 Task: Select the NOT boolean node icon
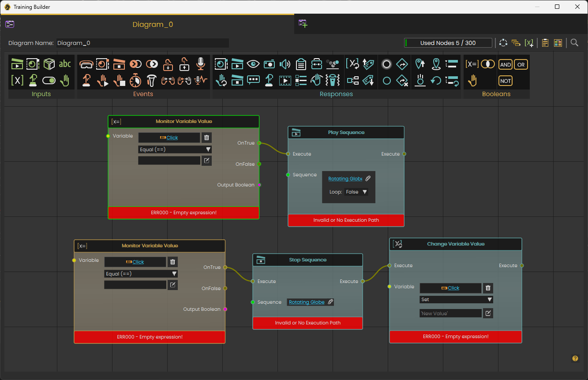click(506, 81)
